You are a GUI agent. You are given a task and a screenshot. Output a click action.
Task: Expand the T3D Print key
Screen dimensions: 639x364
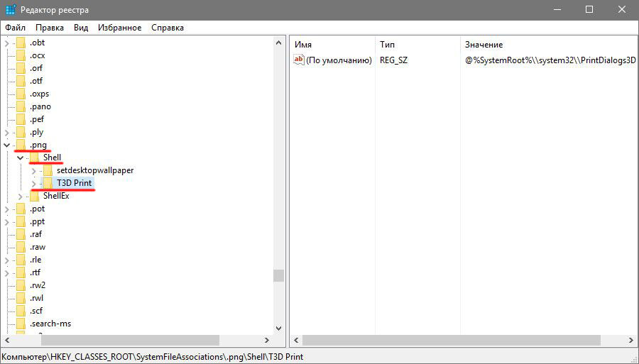(34, 183)
